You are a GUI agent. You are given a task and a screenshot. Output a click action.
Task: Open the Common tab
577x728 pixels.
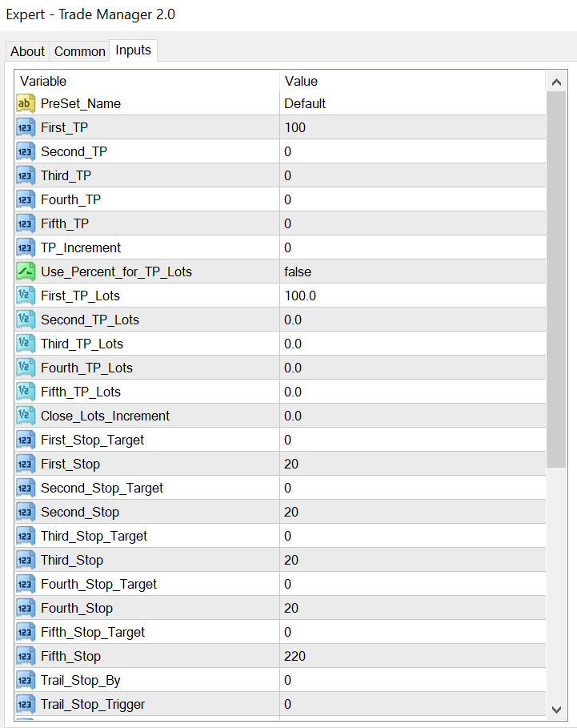80,51
